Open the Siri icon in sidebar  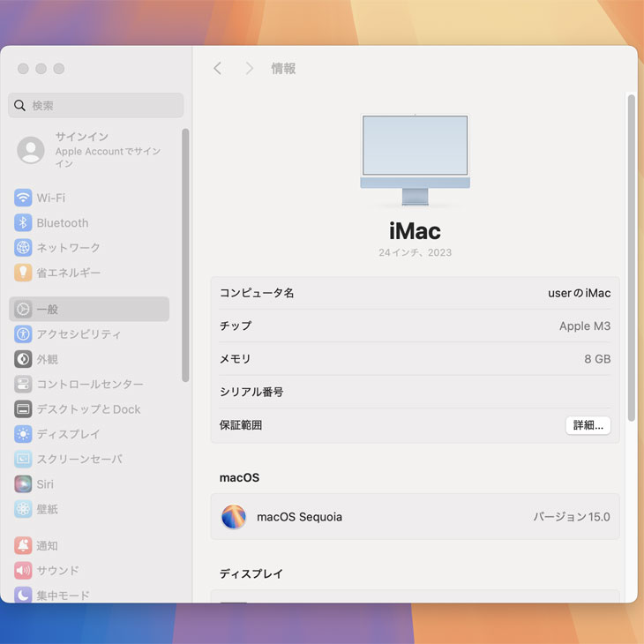(x=23, y=483)
